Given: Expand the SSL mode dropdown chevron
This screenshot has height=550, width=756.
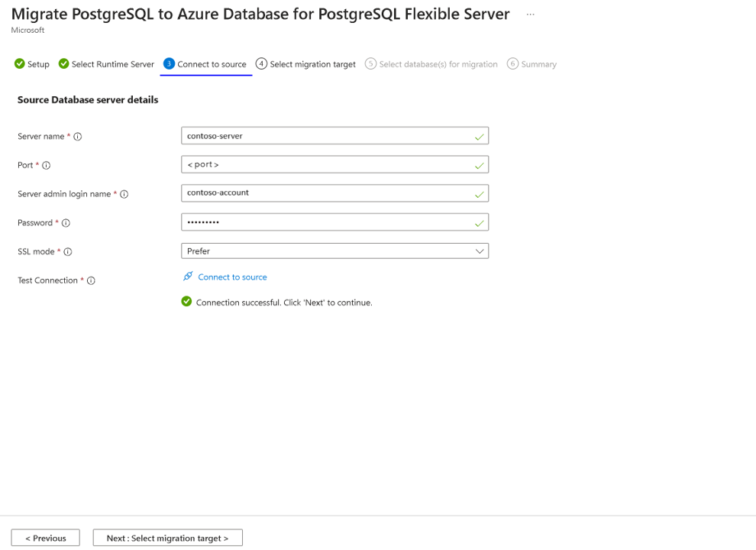Looking at the screenshot, I should click(480, 251).
